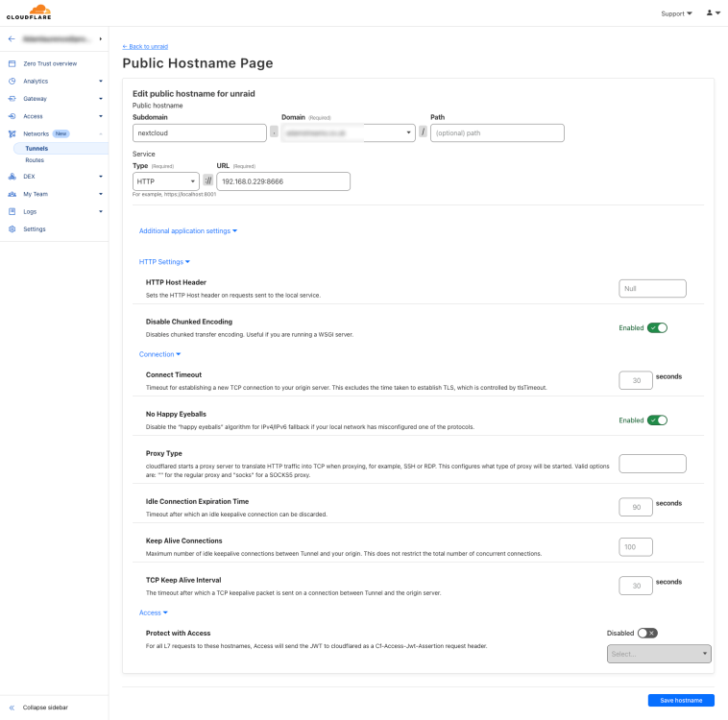Click the HTTP Host Header input
Image resolution: width=728 pixels, height=720 pixels.
pos(652,289)
